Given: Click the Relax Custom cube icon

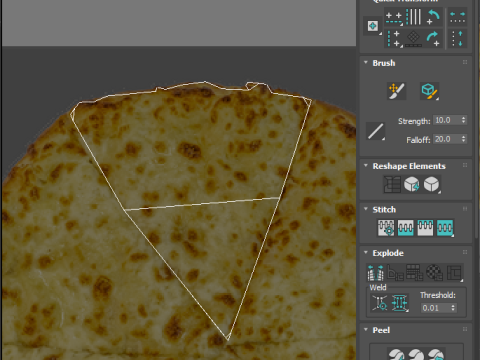Looking at the screenshot, I should [x=432, y=184].
